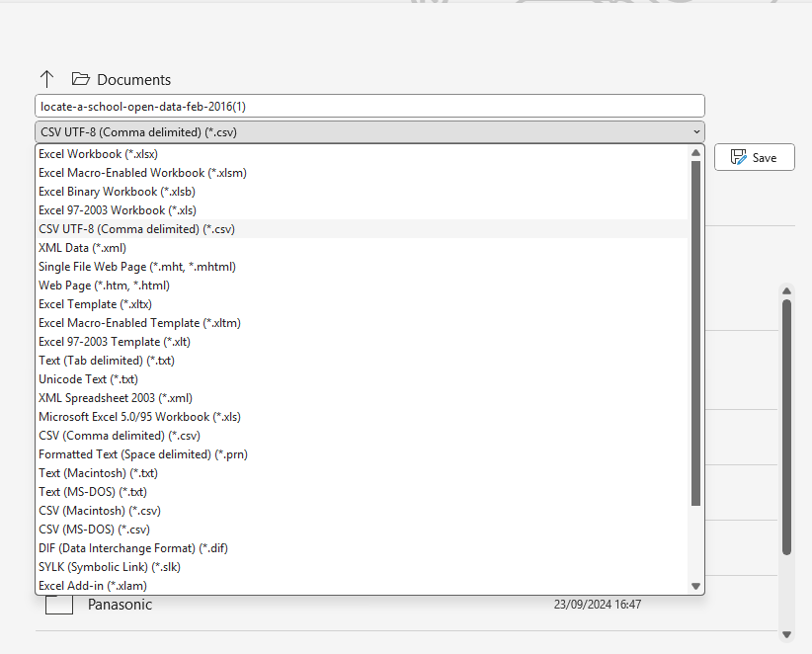This screenshot has height=654, width=812.
Task: Choose Unicode Text (*.txt) format
Action: pyautogui.click(x=363, y=379)
